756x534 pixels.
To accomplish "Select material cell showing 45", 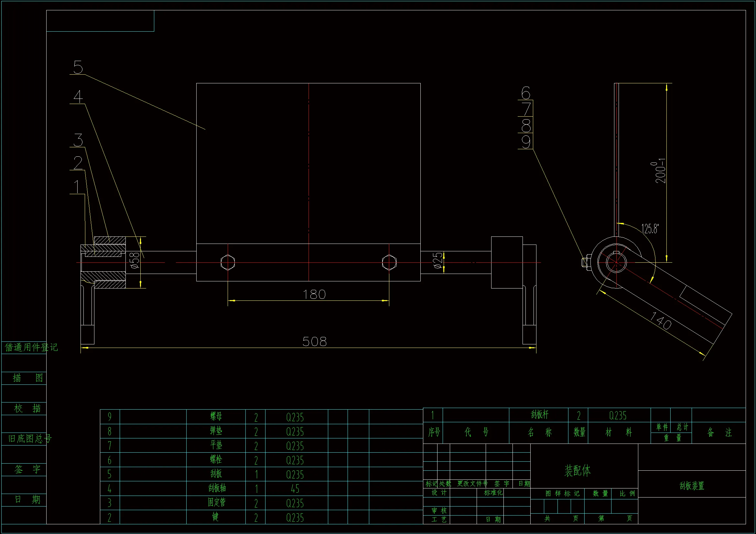I will [x=295, y=489].
